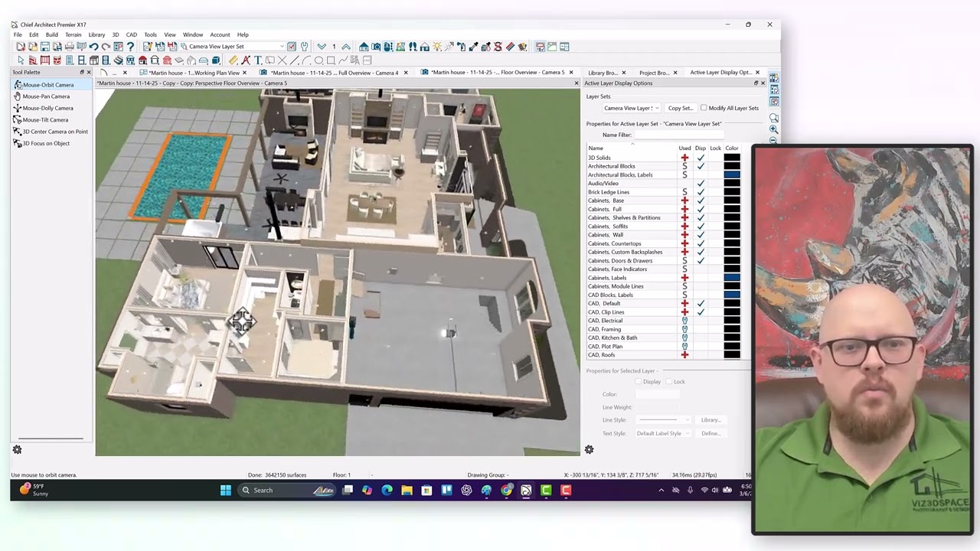Select the Wall tools icon
Image resolution: width=980 pixels, height=551 pixels.
point(33,60)
